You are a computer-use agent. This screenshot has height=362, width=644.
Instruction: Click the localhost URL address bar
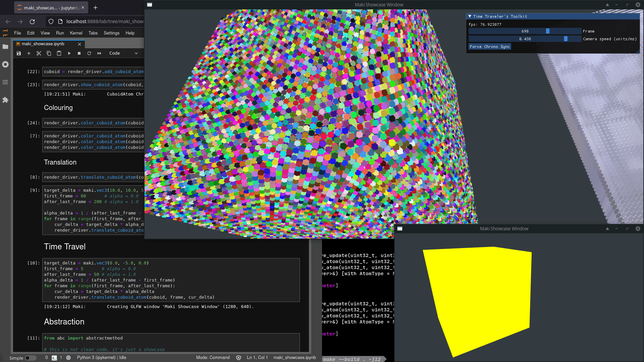(x=105, y=21)
